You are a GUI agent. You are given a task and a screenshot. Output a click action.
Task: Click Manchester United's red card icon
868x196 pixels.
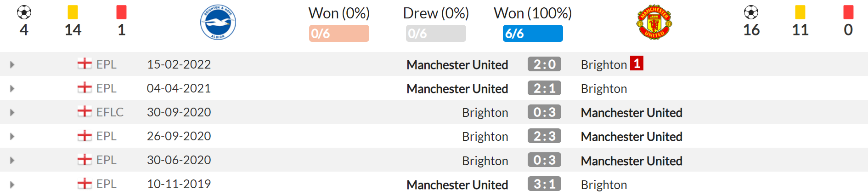[x=848, y=12]
